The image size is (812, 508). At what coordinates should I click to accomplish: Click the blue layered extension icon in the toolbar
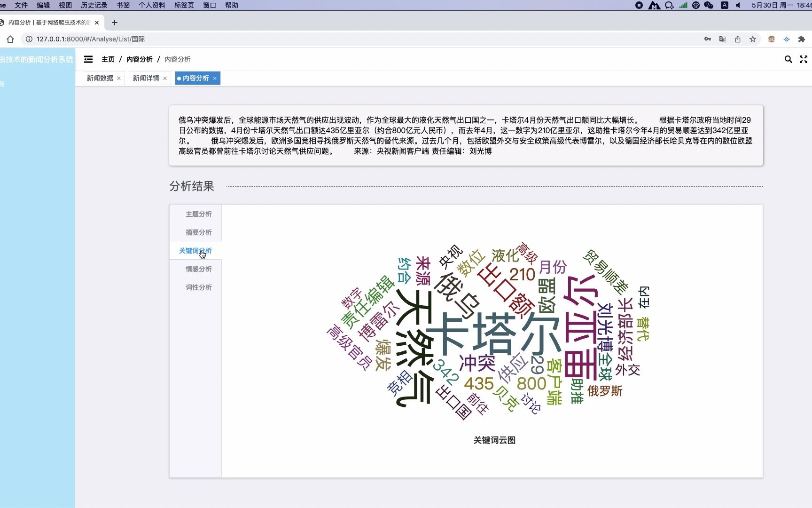(x=786, y=39)
